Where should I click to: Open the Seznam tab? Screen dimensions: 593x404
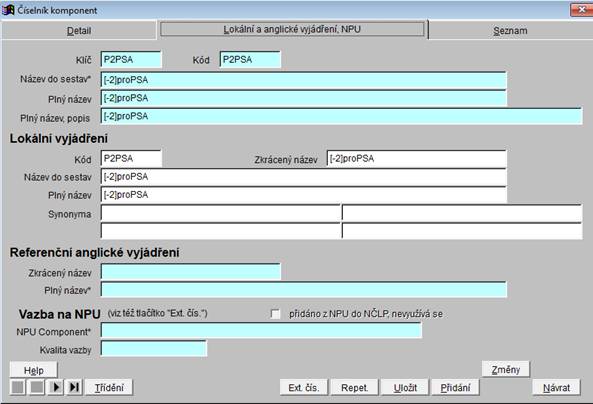pyautogui.click(x=510, y=31)
